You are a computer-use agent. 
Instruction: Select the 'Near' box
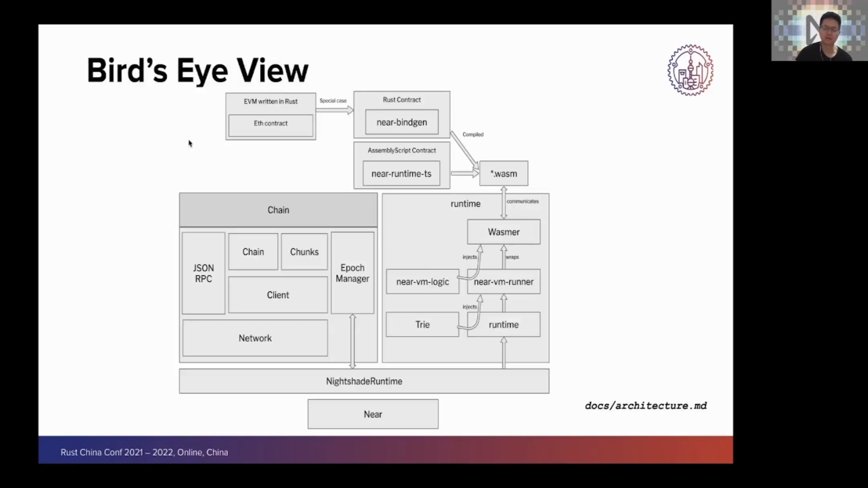coord(373,414)
